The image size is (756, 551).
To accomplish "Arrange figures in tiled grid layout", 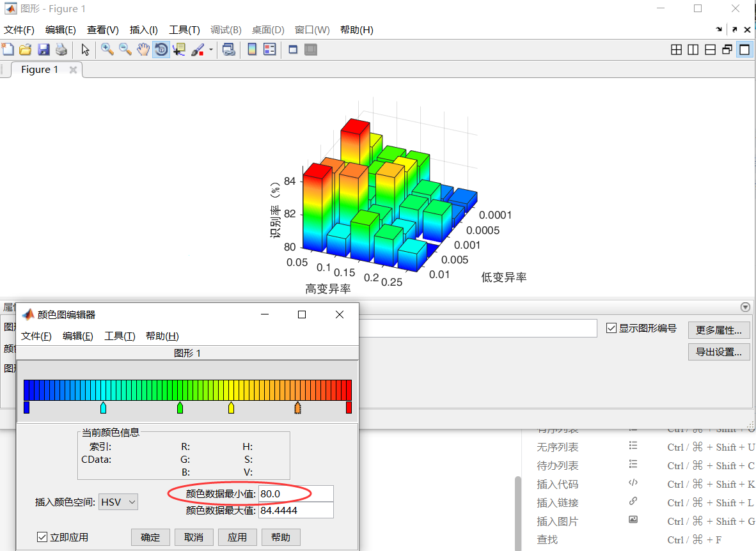I will [677, 50].
